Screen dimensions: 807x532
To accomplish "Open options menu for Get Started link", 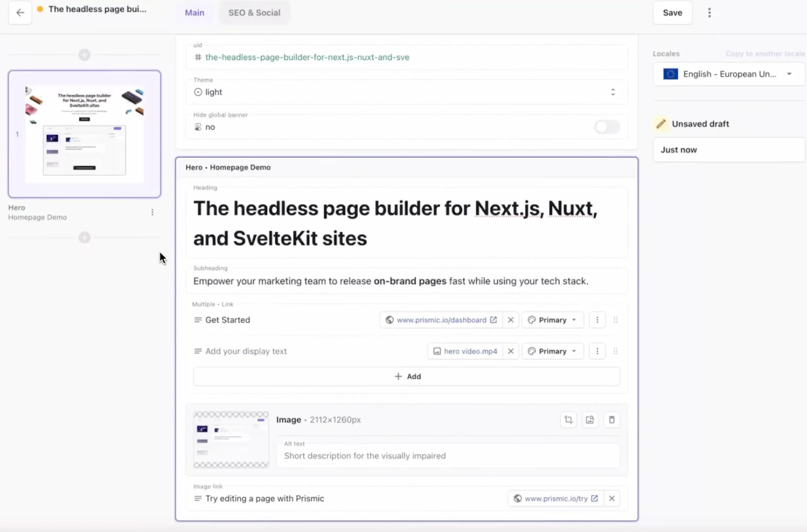I will [597, 320].
